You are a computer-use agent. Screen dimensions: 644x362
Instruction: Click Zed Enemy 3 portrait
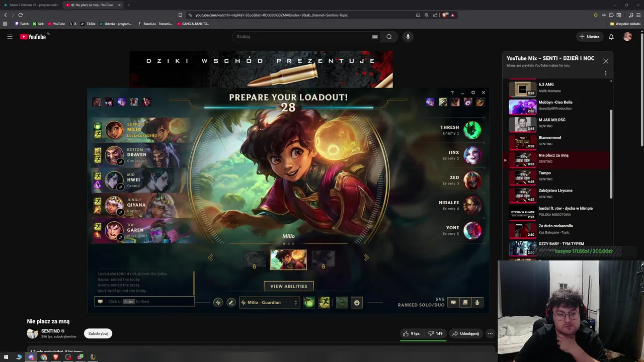pos(472,180)
